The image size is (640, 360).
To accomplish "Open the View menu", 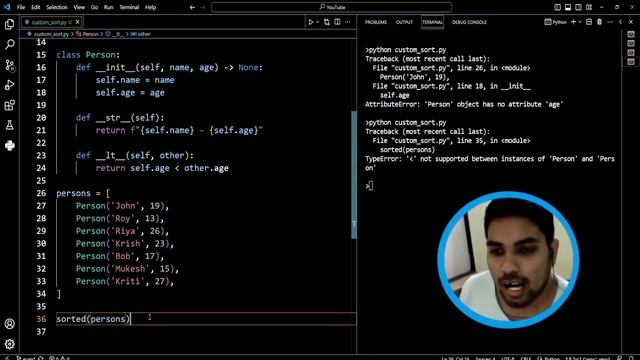I will pyautogui.click(x=79, y=7).
